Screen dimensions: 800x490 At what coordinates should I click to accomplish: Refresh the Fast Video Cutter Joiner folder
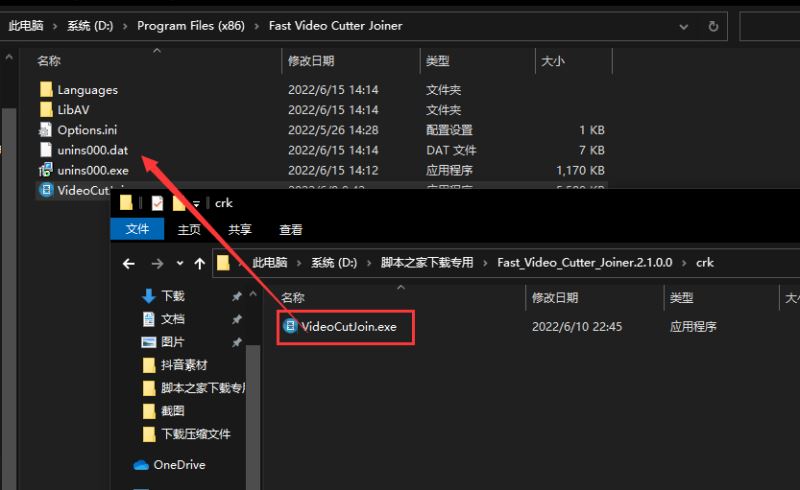[713, 26]
